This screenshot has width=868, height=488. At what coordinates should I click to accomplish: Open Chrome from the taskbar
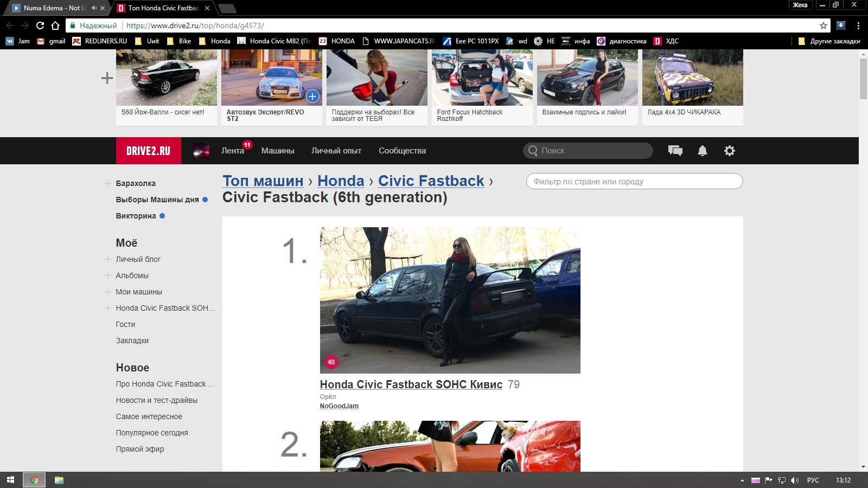coord(34,480)
